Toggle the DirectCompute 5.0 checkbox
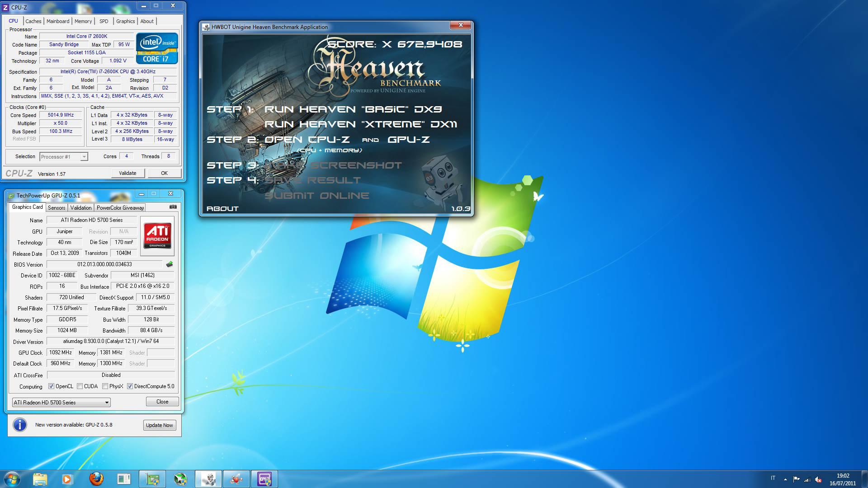This screenshot has width=868, height=488. 130,386
